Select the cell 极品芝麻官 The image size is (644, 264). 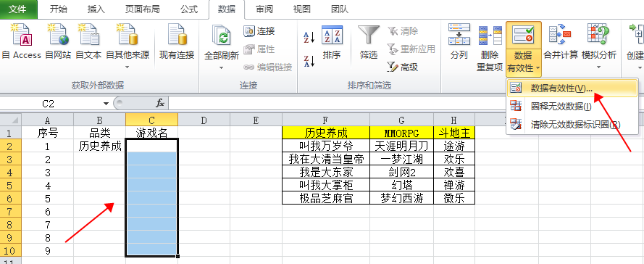coord(326,198)
